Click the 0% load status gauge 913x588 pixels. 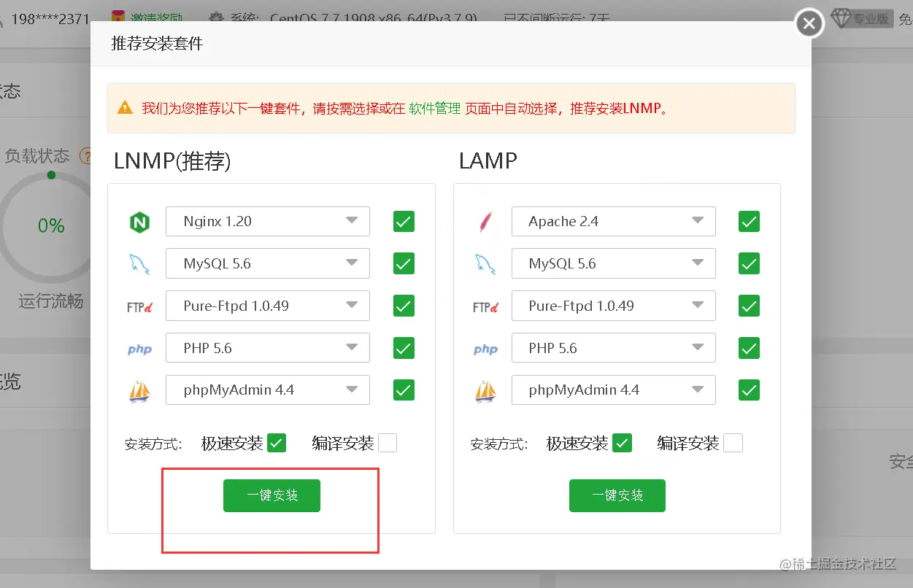click(51, 226)
